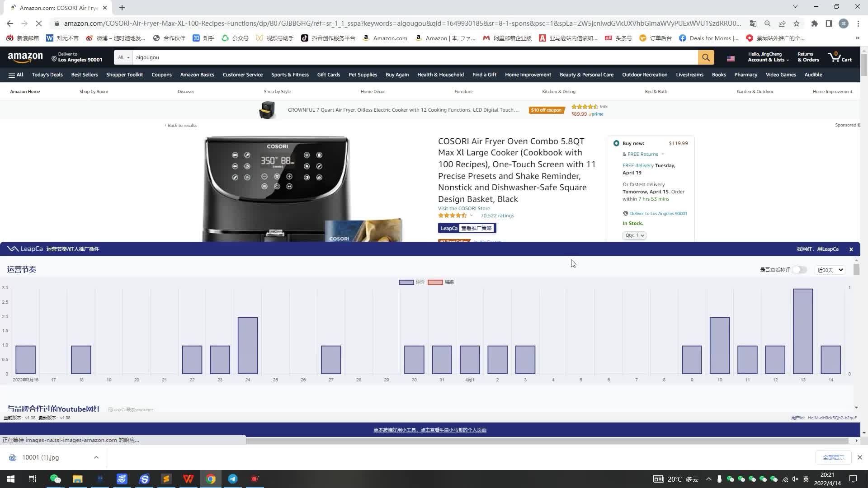This screenshot has width=868, height=488.
Task: Open Chrome from the taskbar
Action: [x=211, y=479]
